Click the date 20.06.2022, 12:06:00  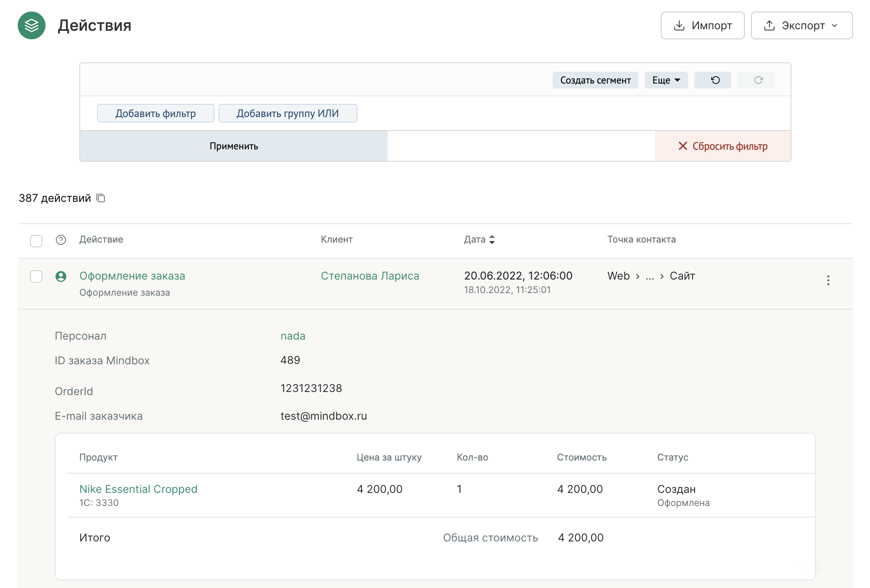coord(518,276)
